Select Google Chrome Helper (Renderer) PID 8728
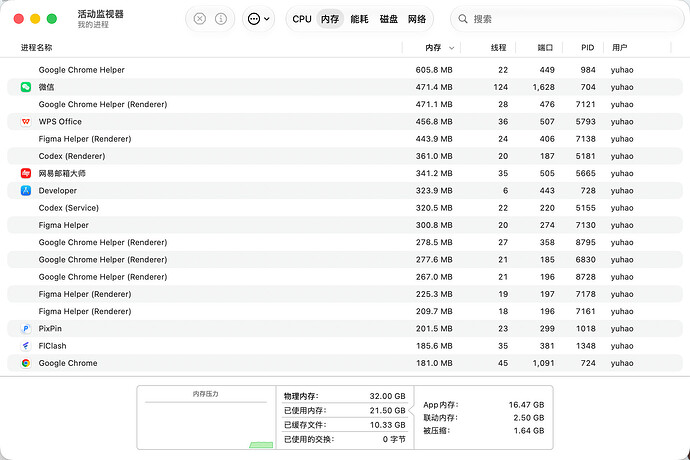This screenshot has height=460, width=690. click(345, 277)
